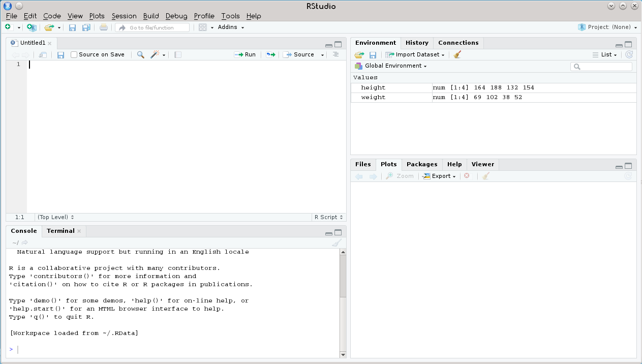Open the (Top Level) scope selector
This screenshot has height=364, width=642.
(56, 217)
